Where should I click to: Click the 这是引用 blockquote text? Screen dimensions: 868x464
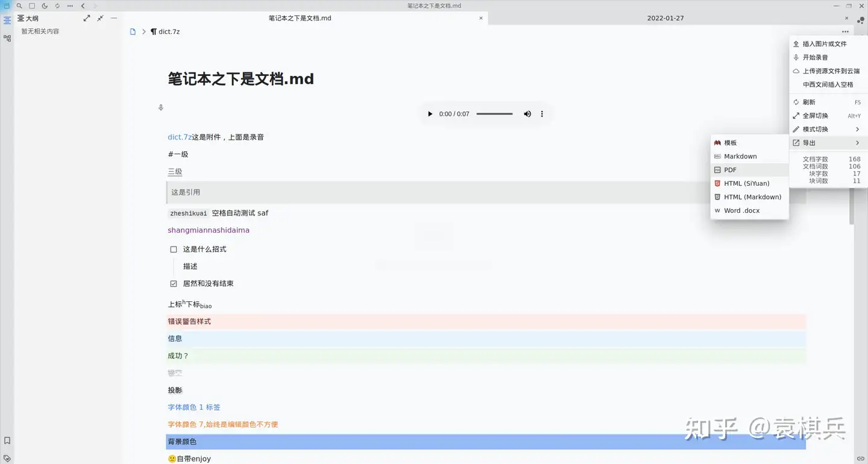pos(186,192)
